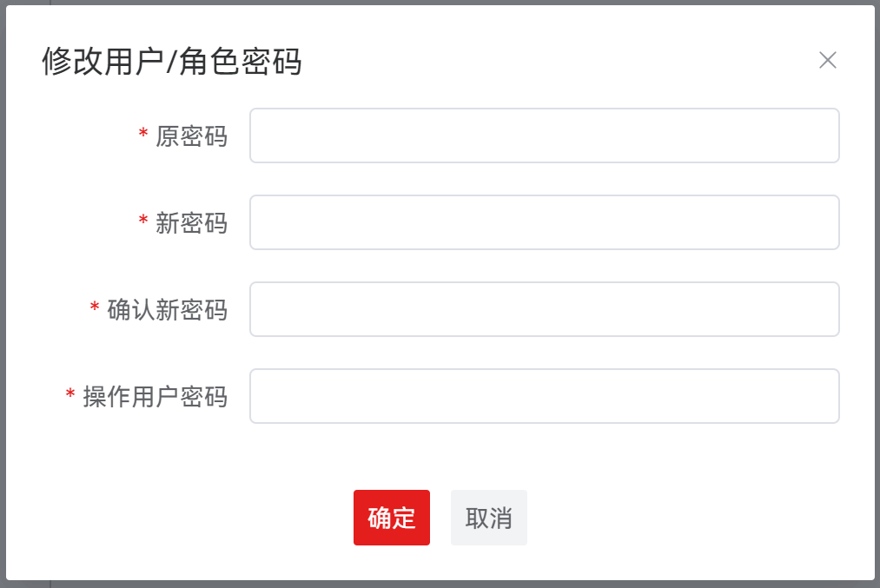Click the required asterisk before 操作用户密码

point(70,395)
